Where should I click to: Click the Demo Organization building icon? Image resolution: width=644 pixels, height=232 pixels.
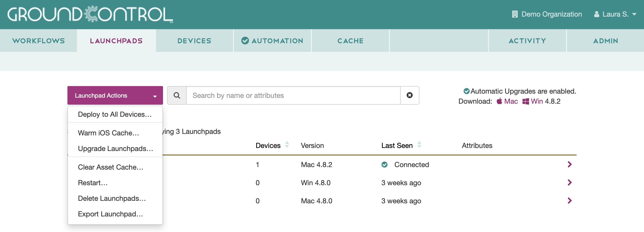(x=515, y=14)
